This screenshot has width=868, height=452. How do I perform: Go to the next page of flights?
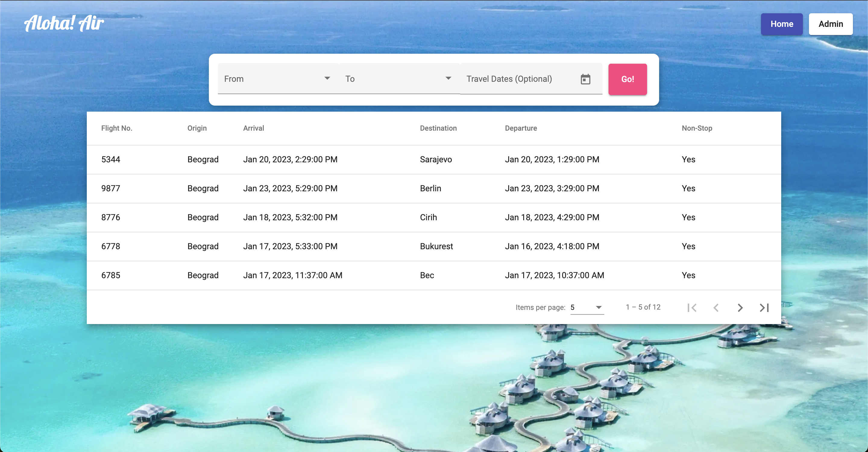point(740,308)
